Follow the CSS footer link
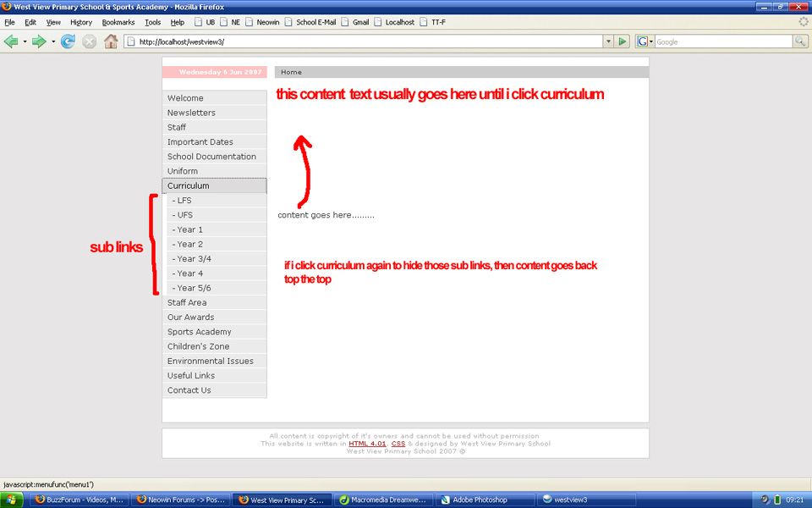The height and width of the screenshot is (508, 812). tap(398, 443)
